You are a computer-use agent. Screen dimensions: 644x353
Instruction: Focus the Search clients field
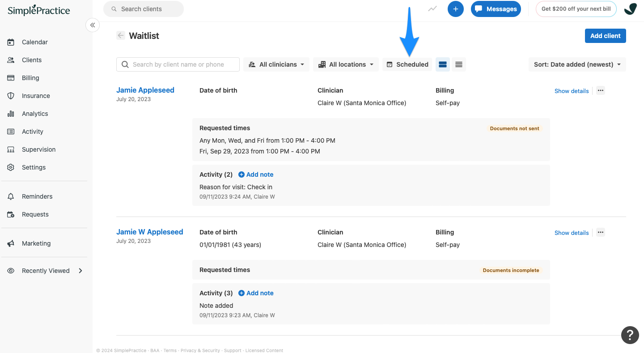point(144,9)
